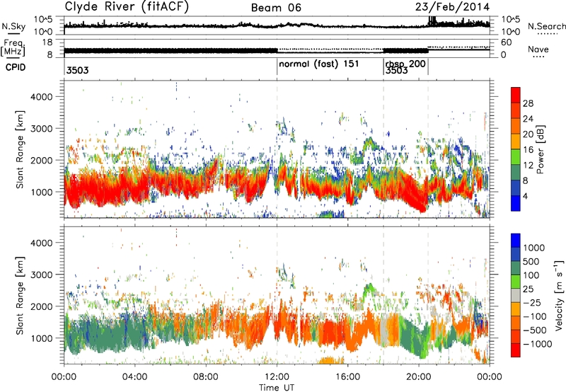Click the 'N.Search' legend label
Screen dimensions: 566x392
[x=546, y=26]
